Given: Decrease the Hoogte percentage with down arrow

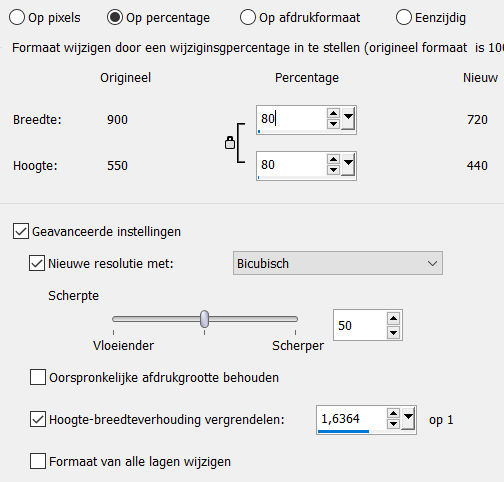Looking at the screenshot, I should pos(333,170).
